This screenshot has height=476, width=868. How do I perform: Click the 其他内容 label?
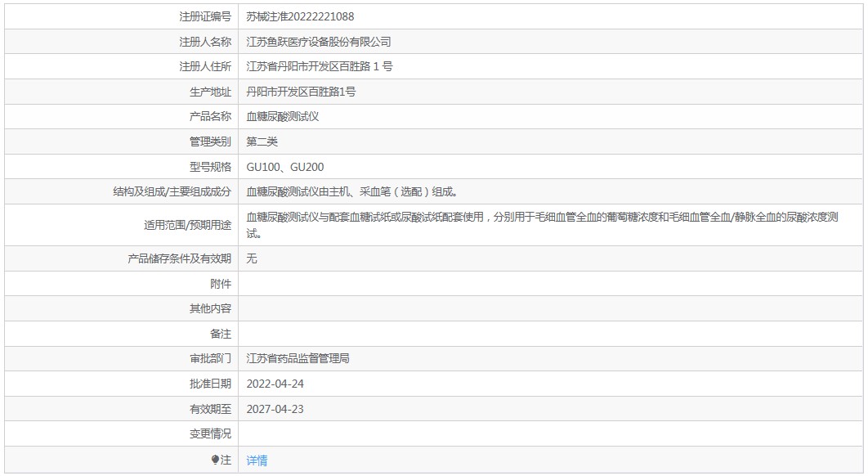pyautogui.click(x=210, y=308)
